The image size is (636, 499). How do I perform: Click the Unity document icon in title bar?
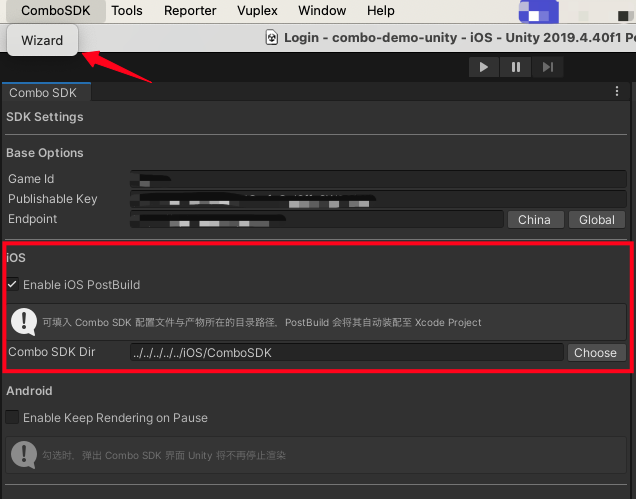(271, 37)
